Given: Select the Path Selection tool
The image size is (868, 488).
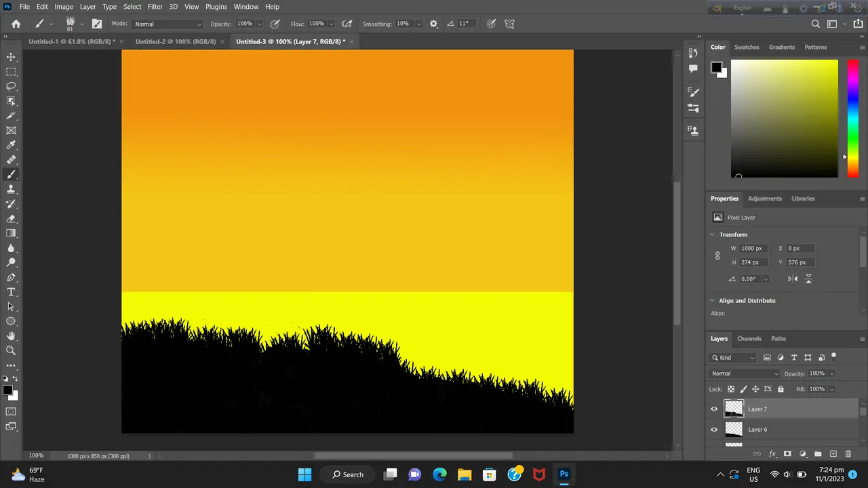Looking at the screenshot, I should [11, 306].
